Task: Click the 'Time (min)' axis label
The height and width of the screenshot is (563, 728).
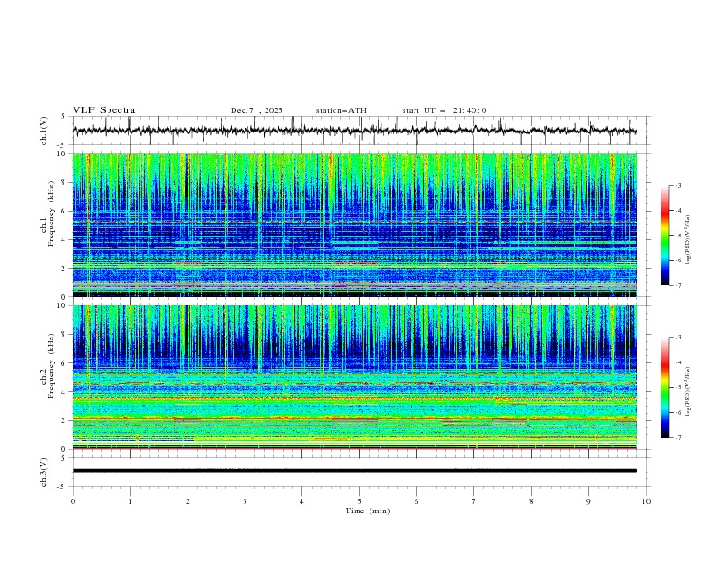Action: [368, 511]
